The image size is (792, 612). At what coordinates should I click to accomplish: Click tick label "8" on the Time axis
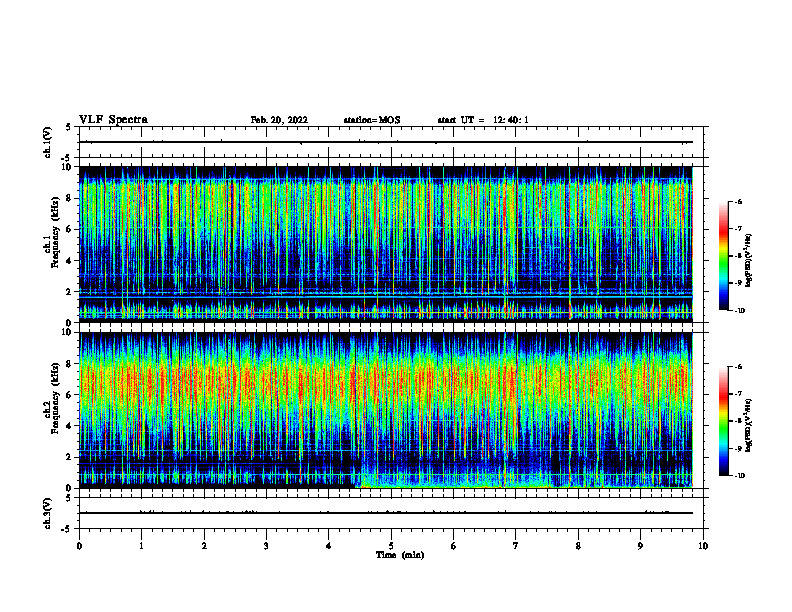[578, 546]
